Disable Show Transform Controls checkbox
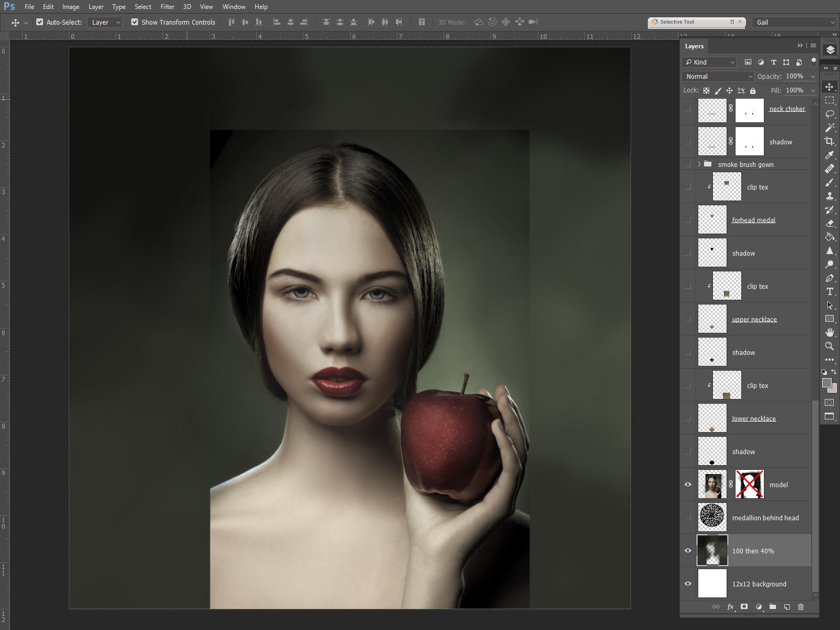Image resolution: width=840 pixels, height=630 pixels. tap(134, 22)
